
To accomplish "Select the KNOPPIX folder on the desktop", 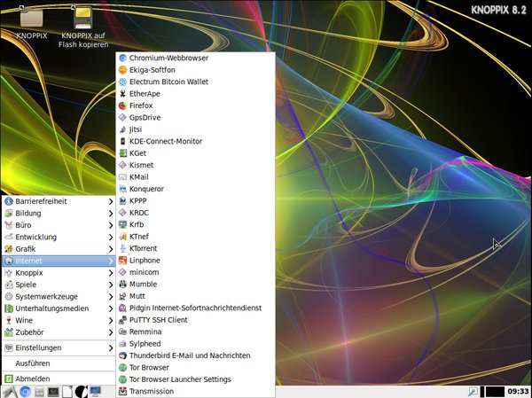I will (x=32, y=22).
